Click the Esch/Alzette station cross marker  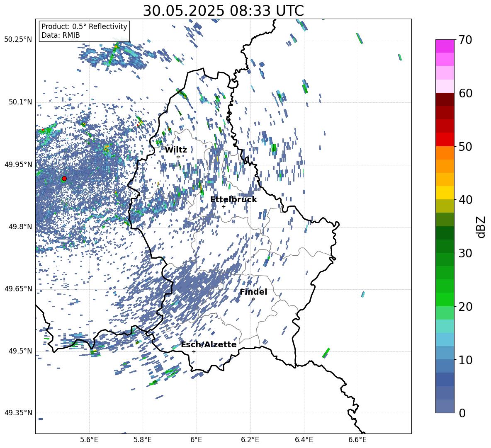tap(194, 351)
